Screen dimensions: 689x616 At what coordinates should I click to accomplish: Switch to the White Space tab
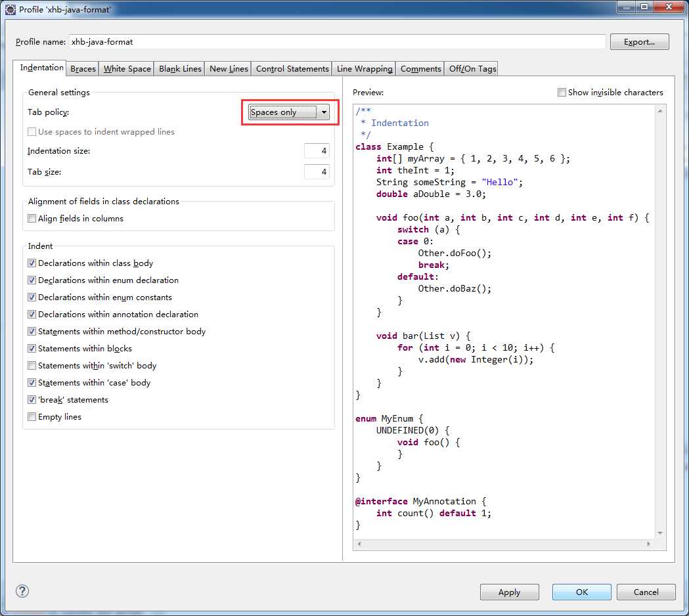127,69
